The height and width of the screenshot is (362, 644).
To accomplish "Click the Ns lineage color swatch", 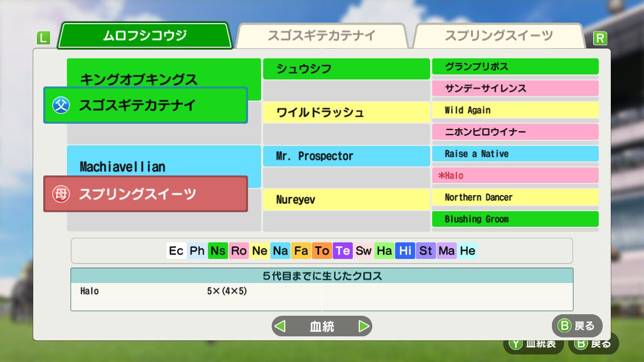I will tap(218, 251).
